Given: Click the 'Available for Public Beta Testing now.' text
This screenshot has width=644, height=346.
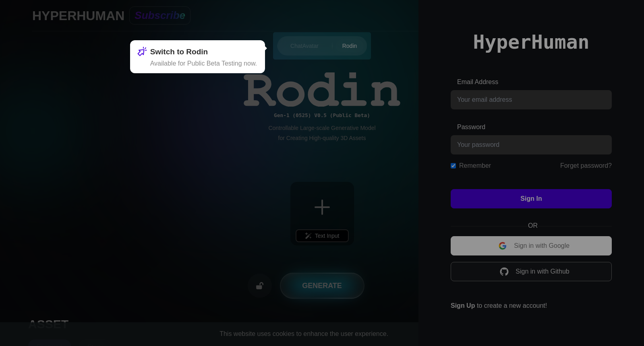Looking at the screenshot, I should (x=203, y=64).
